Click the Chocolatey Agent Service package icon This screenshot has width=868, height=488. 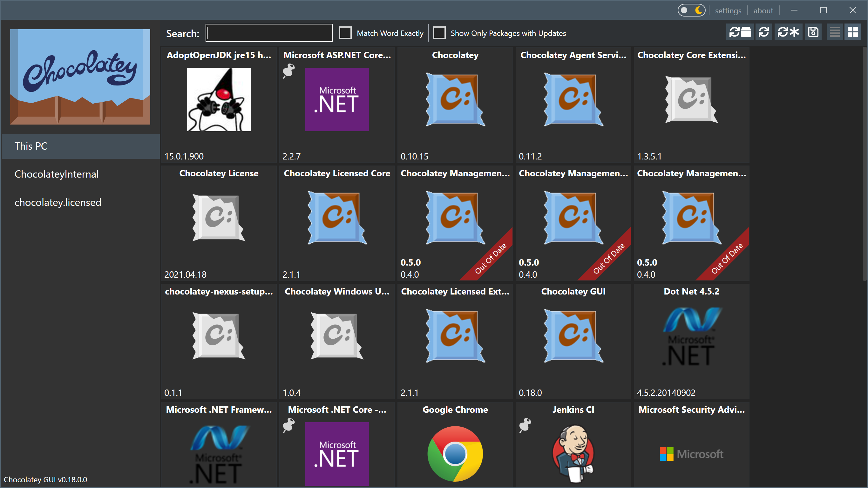pos(573,99)
